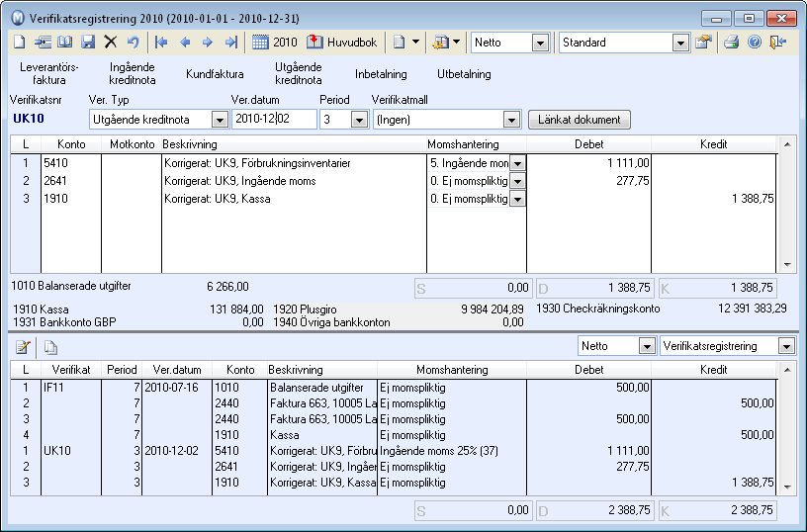Select the Utbetalning shortcut
Viewport: 807px width, 532px height.
point(464,74)
